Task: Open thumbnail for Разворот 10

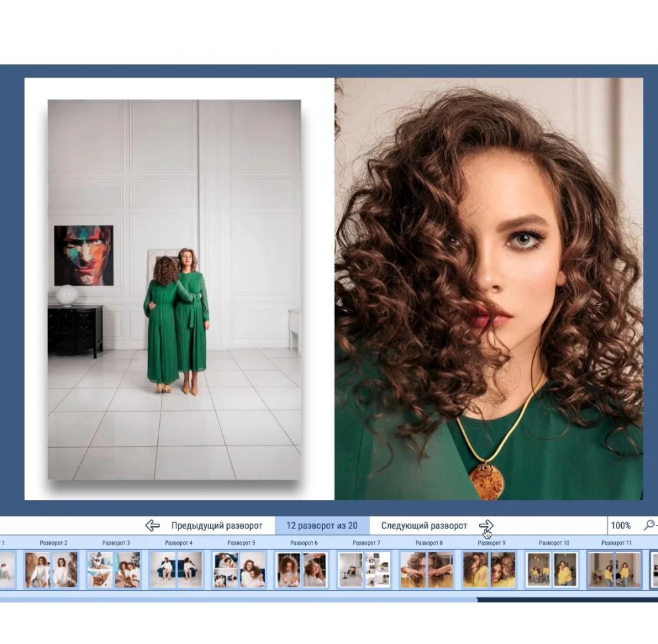Action: point(552,570)
